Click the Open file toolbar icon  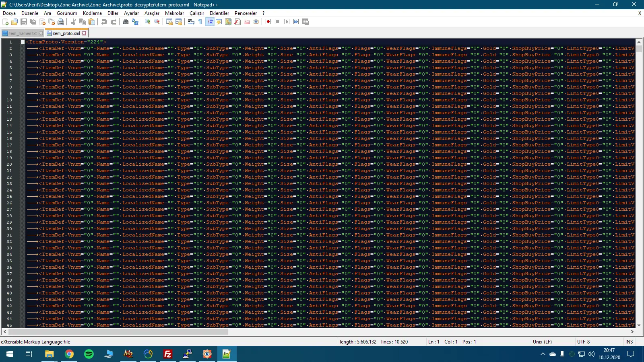(14, 22)
